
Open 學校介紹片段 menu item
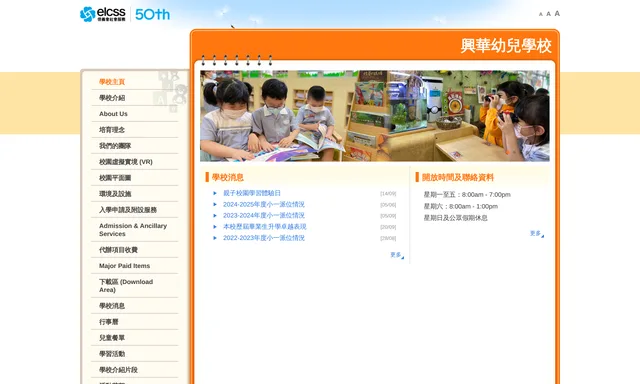[x=118, y=370]
